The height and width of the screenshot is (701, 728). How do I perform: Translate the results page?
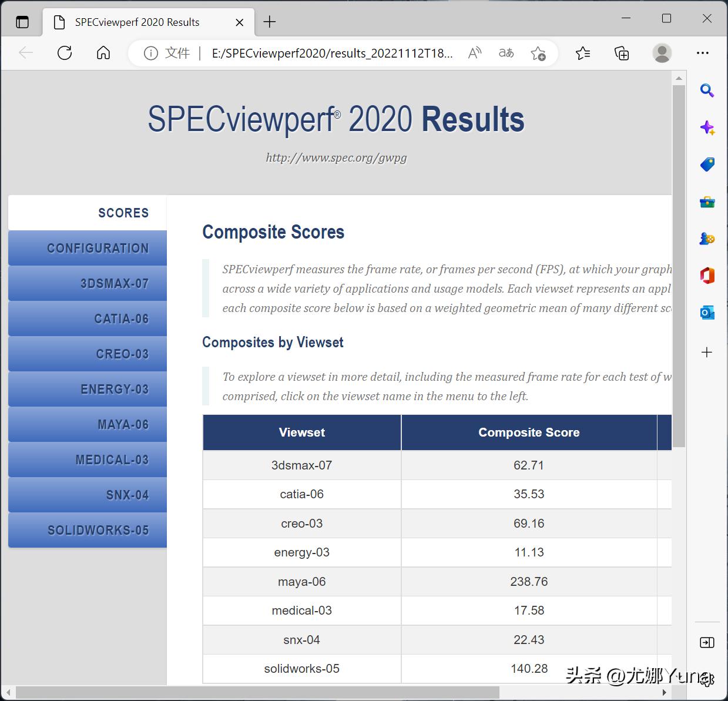point(505,53)
